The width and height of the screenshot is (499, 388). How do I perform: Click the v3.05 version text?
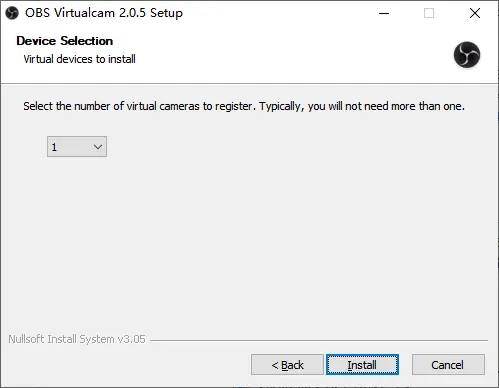[x=131, y=339]
